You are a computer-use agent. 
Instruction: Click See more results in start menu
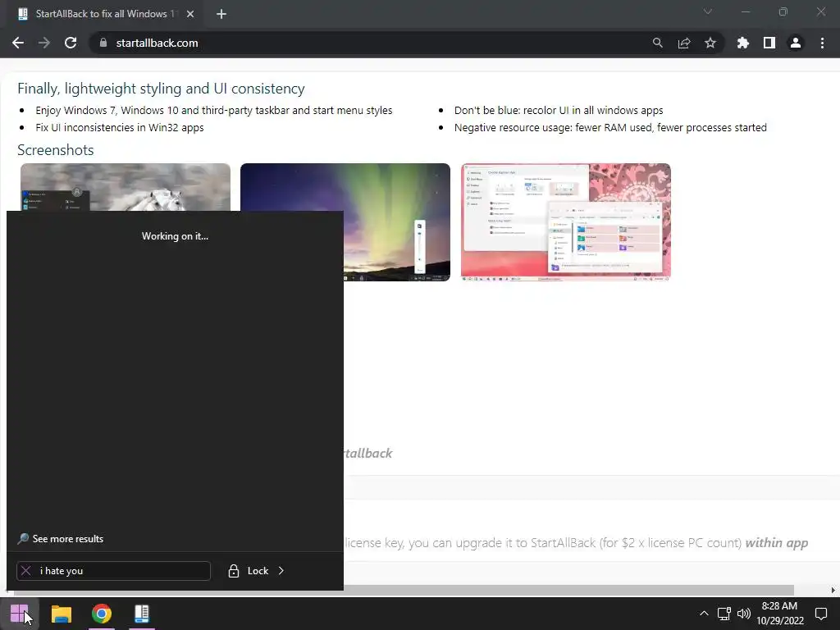click(61, 539)
